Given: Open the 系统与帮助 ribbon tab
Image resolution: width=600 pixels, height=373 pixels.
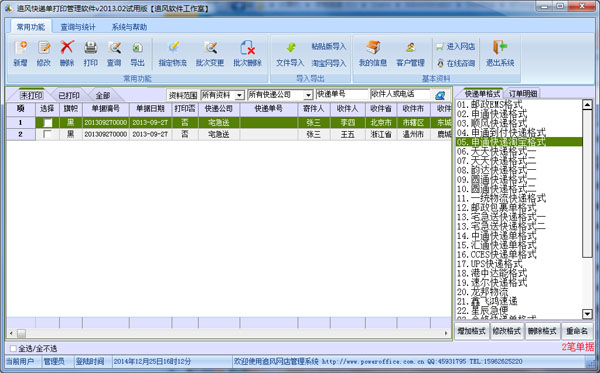Looking at the screenshot, I should pyautogui.click(x=129, y=27).
